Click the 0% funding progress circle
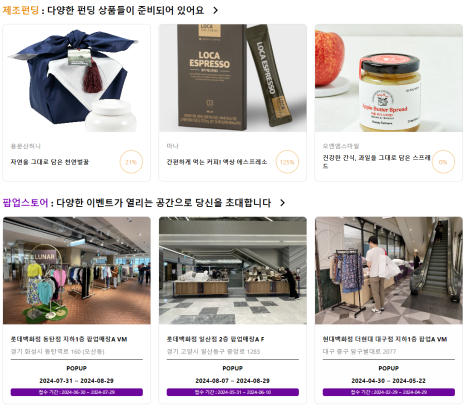The width and height of the screenshot is (466, 411). click(x=443, y=162)
